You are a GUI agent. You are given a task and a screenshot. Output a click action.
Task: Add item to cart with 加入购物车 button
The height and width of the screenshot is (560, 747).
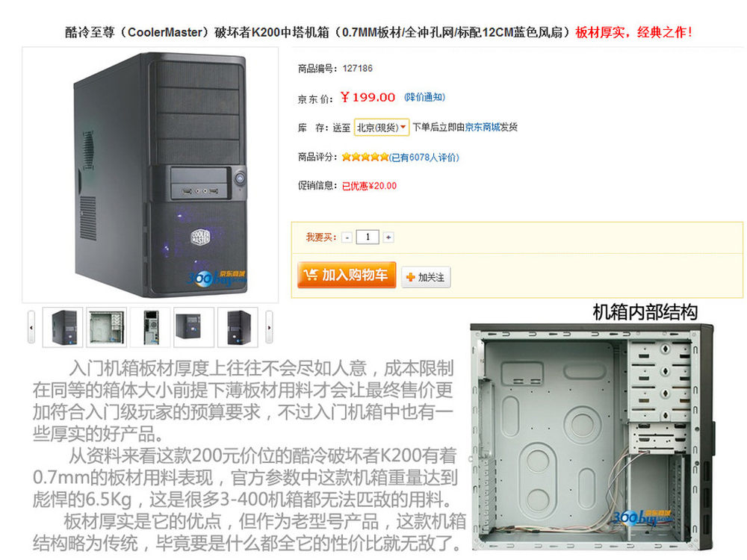pyautogui.click(x=347, y=275)
